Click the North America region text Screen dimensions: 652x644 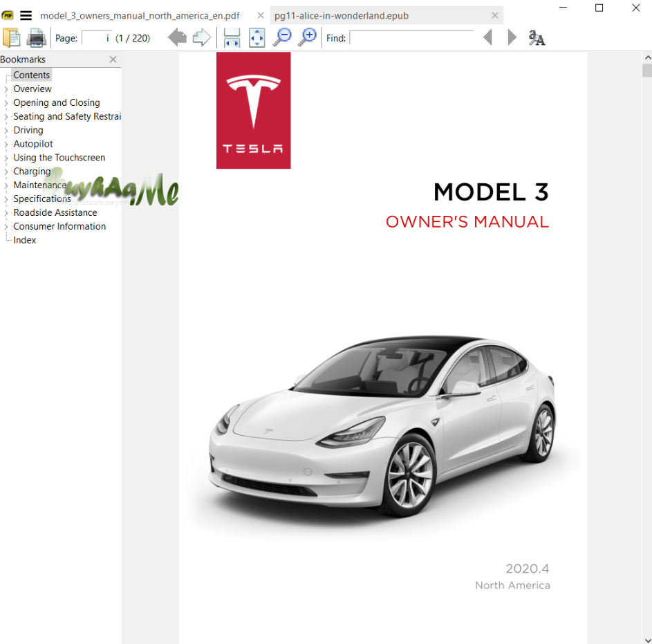click(512, 585)
